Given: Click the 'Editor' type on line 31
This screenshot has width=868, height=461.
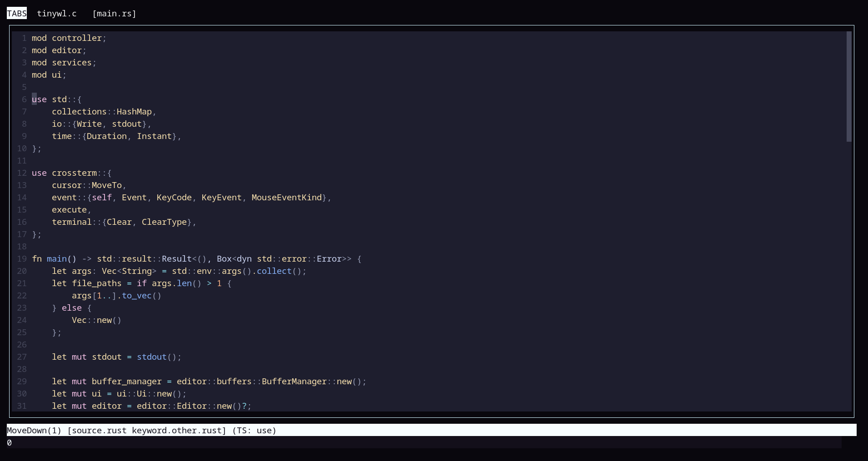Looking at the screenshot, I should click(192, 406).
